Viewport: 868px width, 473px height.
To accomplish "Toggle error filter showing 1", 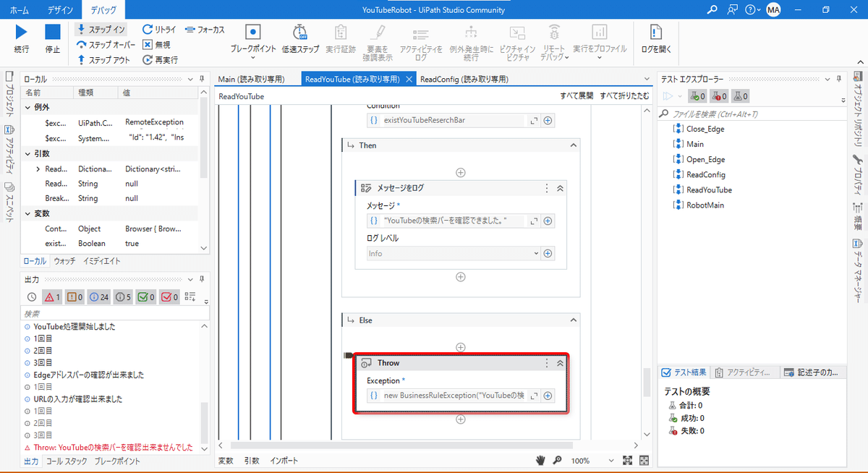I will [53, 297].
